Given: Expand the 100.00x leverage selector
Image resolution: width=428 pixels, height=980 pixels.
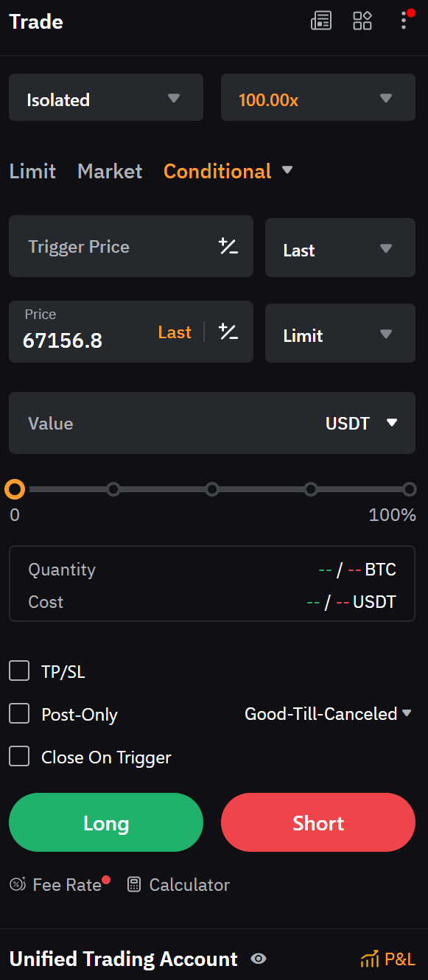Looking at the screenshot, I should pos(318,97).
